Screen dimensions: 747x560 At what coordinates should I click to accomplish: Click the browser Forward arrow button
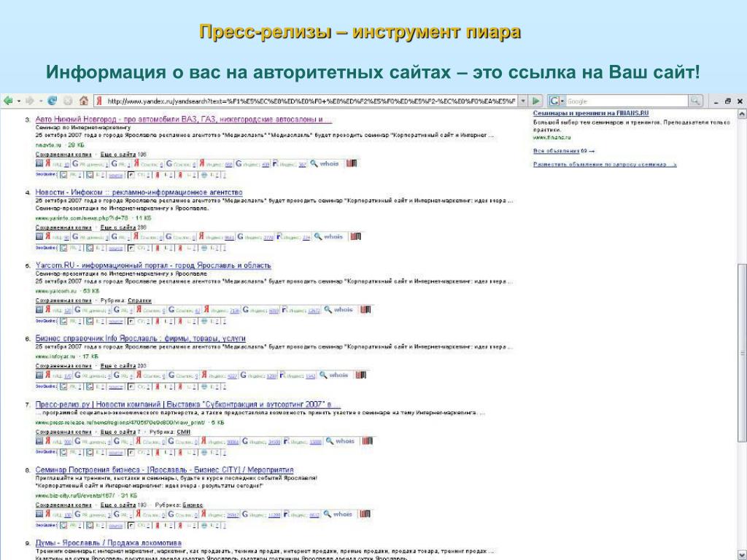[29, 101]
